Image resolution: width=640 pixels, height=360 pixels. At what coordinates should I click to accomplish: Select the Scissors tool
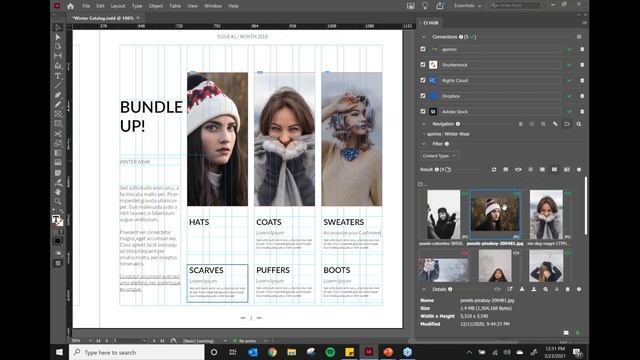click(x=58, y=134)
